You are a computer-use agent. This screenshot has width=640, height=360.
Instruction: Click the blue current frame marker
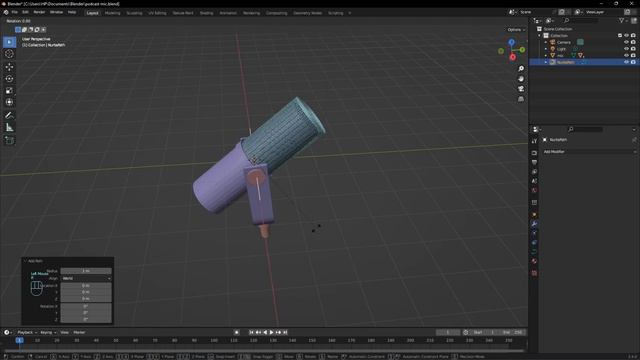[19, 340]
